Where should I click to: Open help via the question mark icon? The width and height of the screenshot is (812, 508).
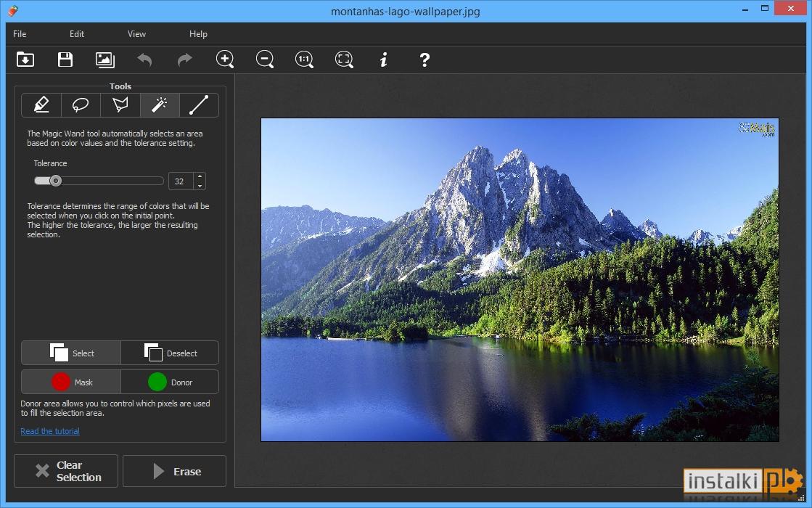(424, 60)
